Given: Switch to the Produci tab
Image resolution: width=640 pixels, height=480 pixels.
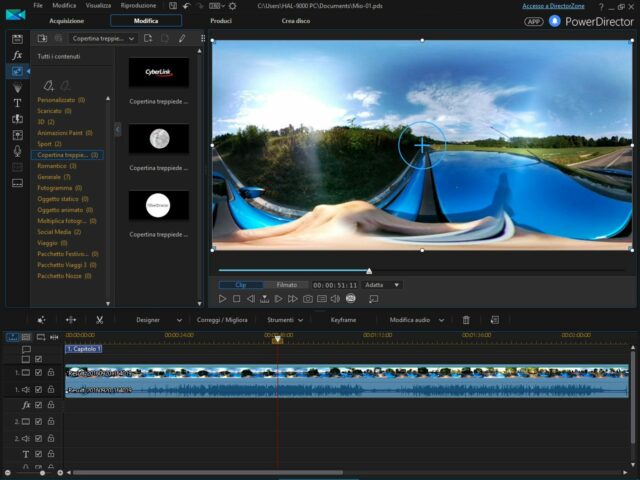Looking at the screenshot, I should pos(221,20).
